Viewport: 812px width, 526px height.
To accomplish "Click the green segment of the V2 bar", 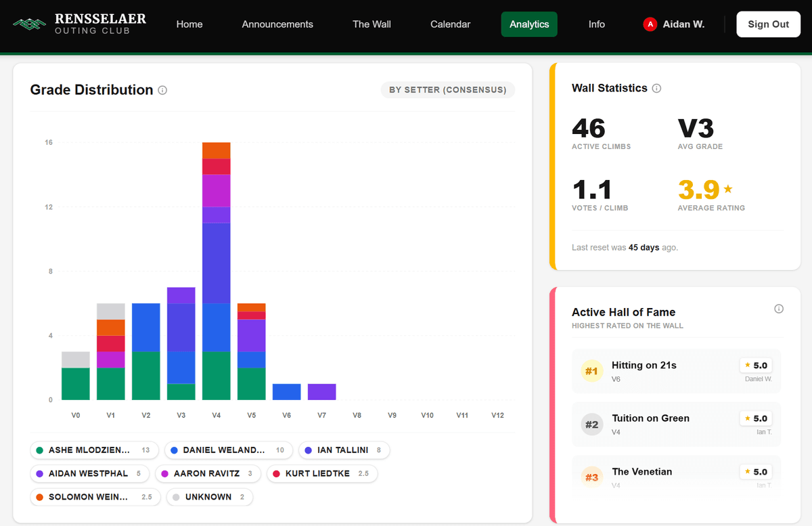I will pos(146,376).
